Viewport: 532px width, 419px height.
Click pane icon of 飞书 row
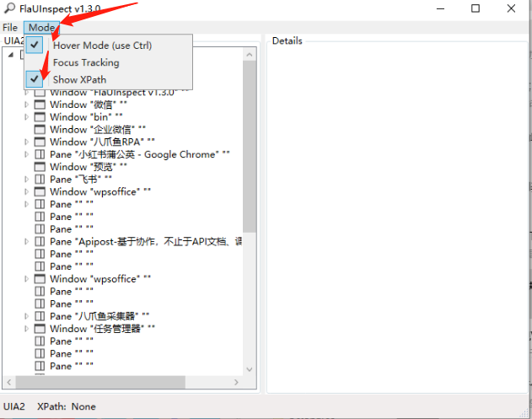coord(40,179)
